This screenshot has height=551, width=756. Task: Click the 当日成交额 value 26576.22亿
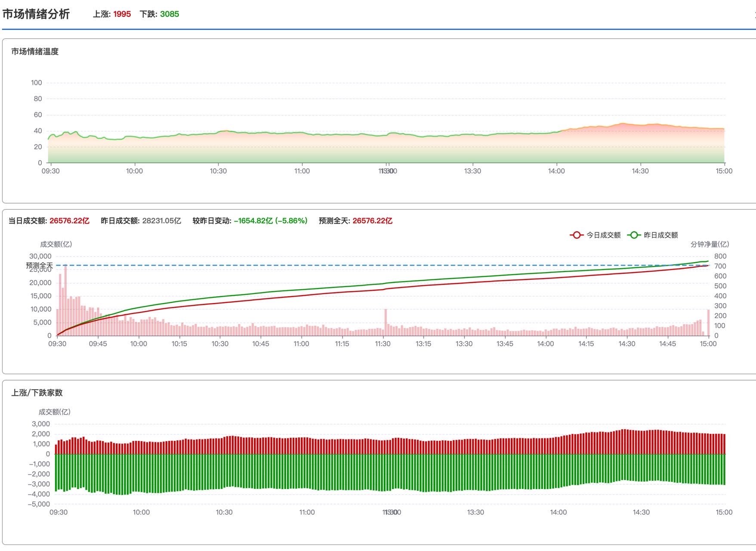pos(69,221)
